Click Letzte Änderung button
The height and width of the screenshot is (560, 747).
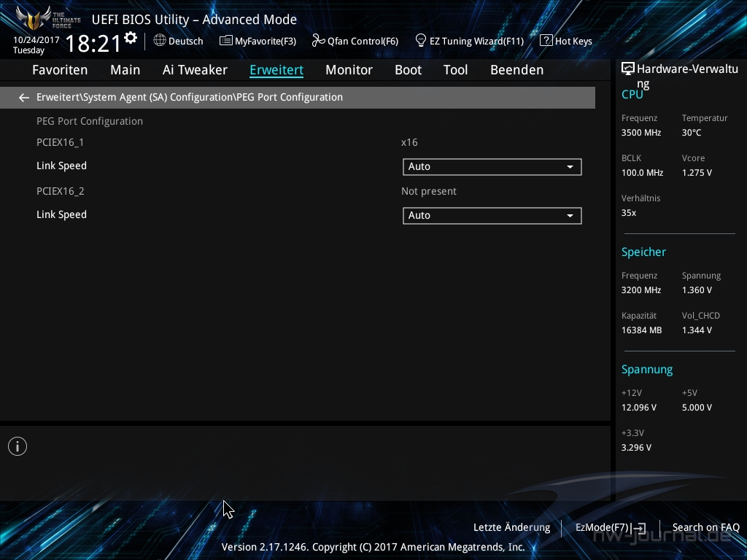tap(511, 527)
